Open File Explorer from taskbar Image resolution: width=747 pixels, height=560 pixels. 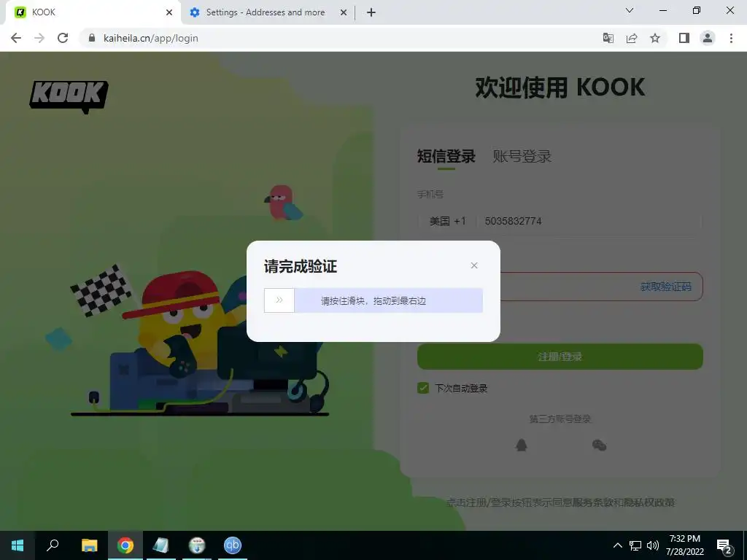tap(89, 545)
